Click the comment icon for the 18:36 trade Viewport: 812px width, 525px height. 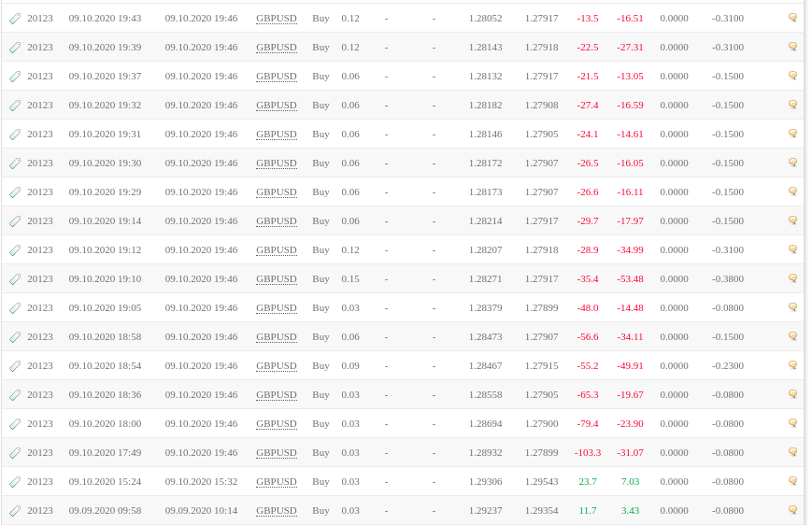792,394
